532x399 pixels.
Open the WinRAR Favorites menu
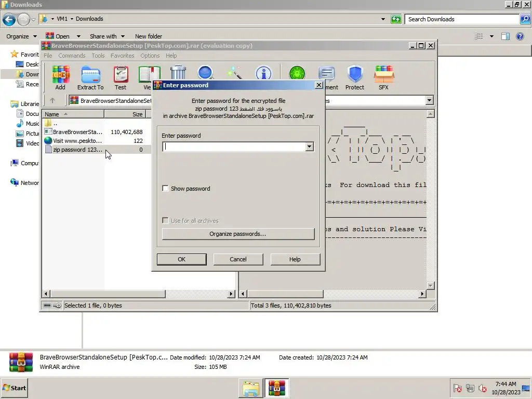coord(123,56)
